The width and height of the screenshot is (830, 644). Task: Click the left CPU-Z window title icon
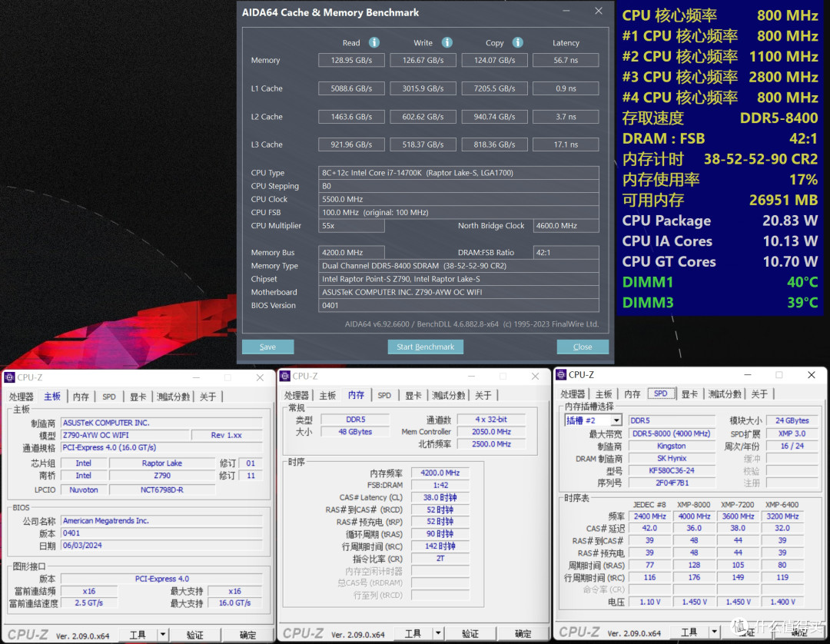[9, 377]
